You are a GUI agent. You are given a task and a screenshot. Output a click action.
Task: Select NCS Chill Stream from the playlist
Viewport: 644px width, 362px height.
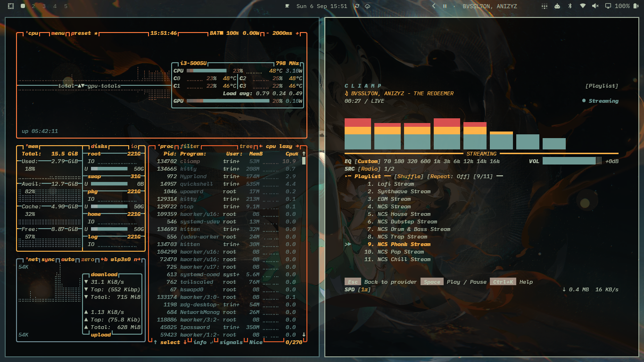pyautogui.click(x=397, y=259)
